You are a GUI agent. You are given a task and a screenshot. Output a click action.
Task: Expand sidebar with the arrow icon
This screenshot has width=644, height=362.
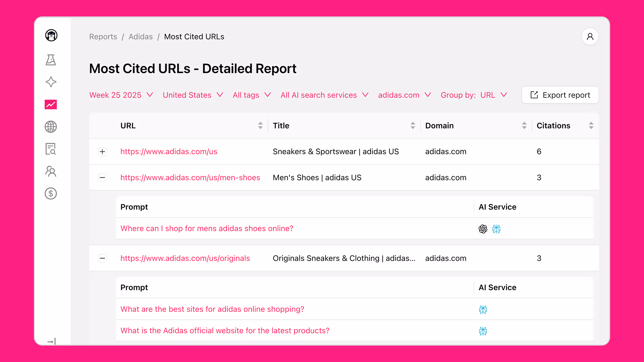51,341
